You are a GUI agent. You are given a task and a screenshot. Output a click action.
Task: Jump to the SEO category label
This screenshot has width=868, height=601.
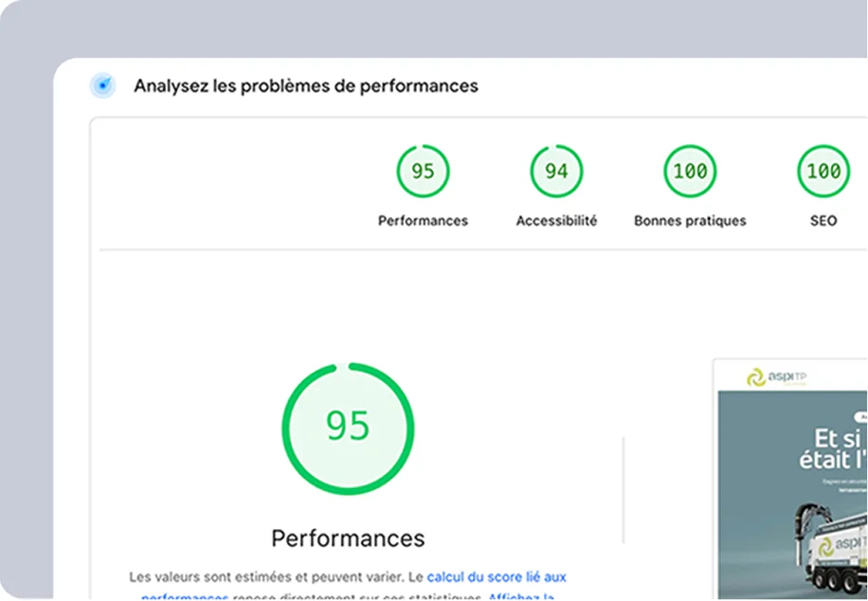823,221
